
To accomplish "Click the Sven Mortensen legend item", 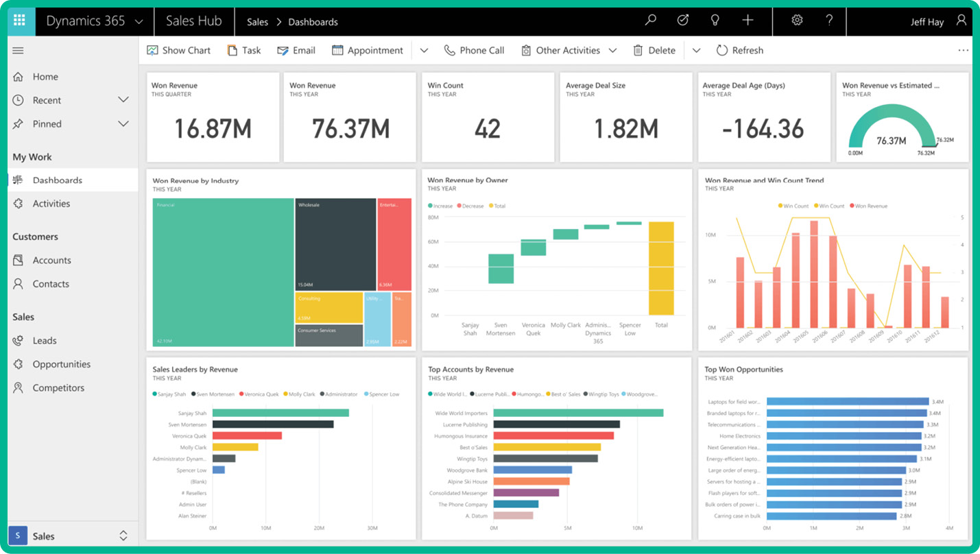I will pyautogui.click(x=212, y=394).
